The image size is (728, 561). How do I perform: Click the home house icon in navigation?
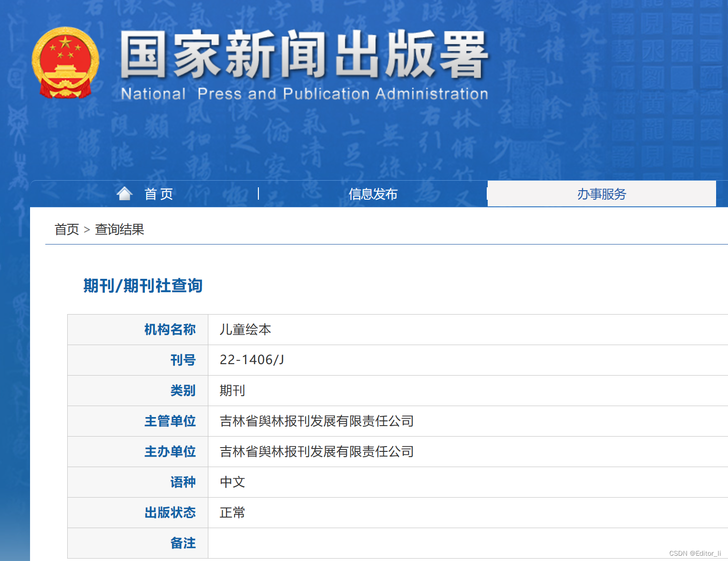pos(124,194)
